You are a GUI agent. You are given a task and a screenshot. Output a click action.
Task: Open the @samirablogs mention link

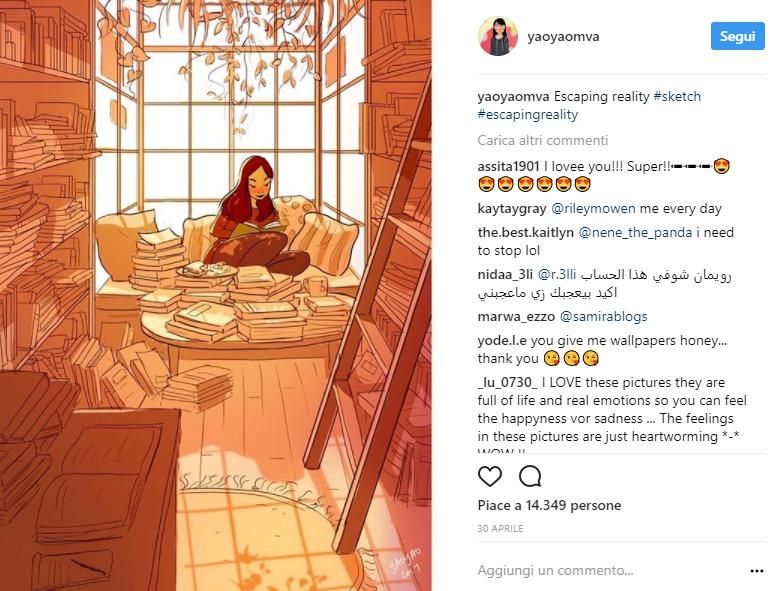click(603, 316)
